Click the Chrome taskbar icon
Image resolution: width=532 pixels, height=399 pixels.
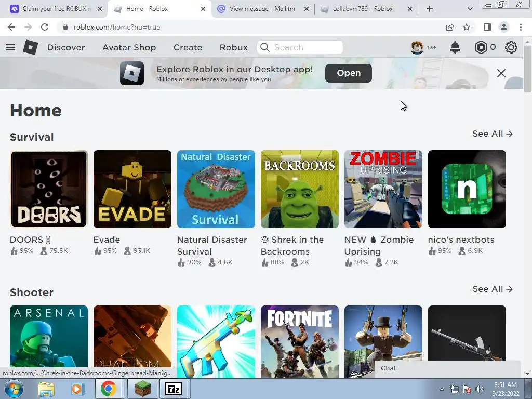pos(108,389)
